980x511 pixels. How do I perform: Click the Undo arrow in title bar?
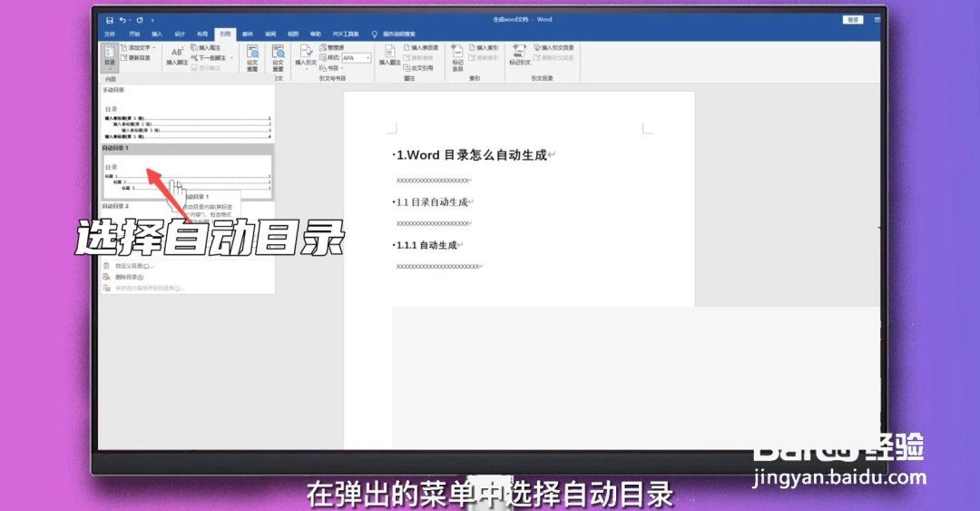[122, 20]
